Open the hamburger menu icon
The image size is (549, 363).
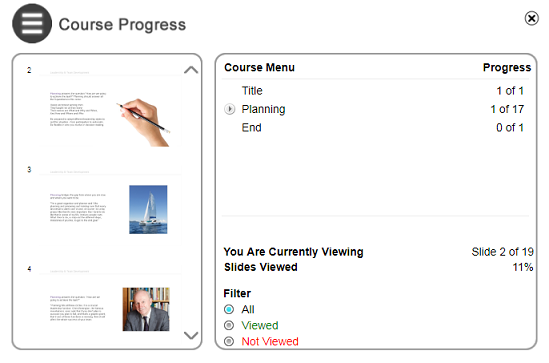pos(32,23)
